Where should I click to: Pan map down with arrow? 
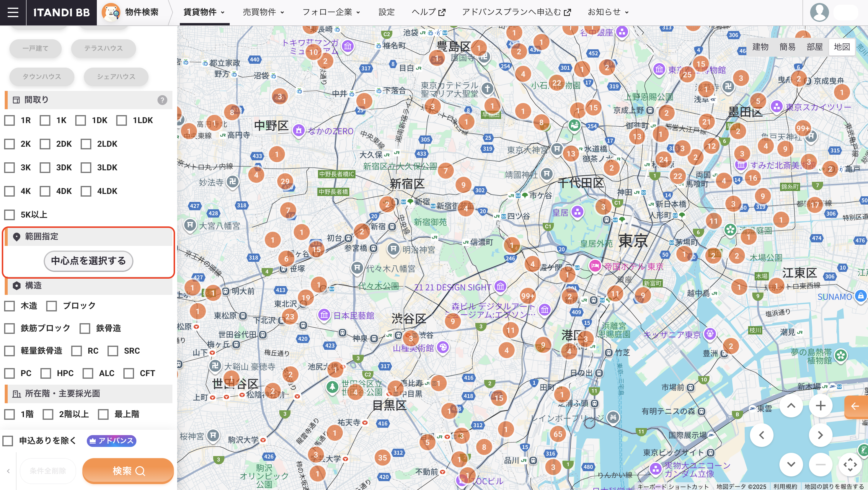pyautogui.click(x=791, y=464)
